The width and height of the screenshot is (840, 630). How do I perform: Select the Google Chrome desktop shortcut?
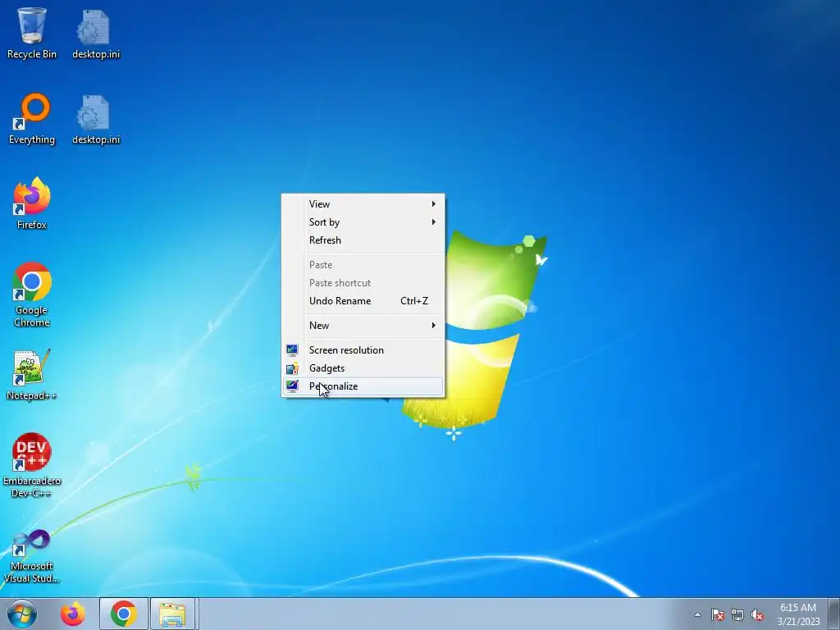click(32, 294)
